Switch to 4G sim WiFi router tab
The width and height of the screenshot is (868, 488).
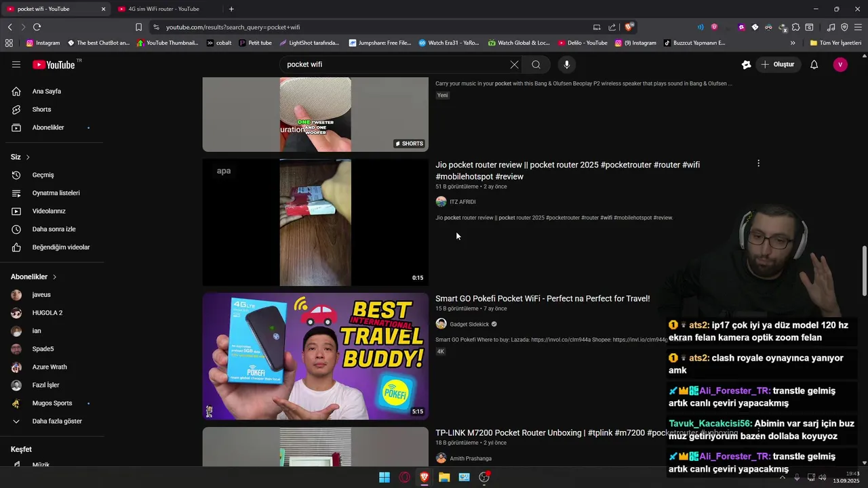tap(164, 9)
